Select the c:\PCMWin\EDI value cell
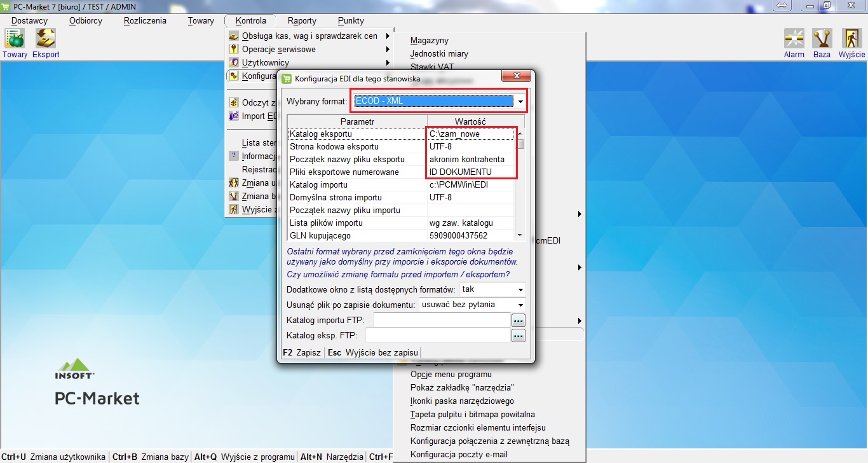The image size is (868, 463). click(x=470, y=185)
